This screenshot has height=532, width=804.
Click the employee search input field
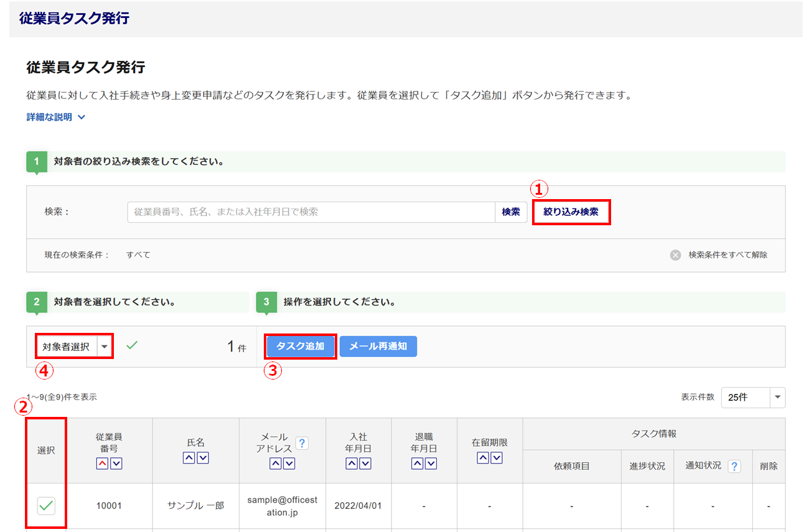coord(311,212)
